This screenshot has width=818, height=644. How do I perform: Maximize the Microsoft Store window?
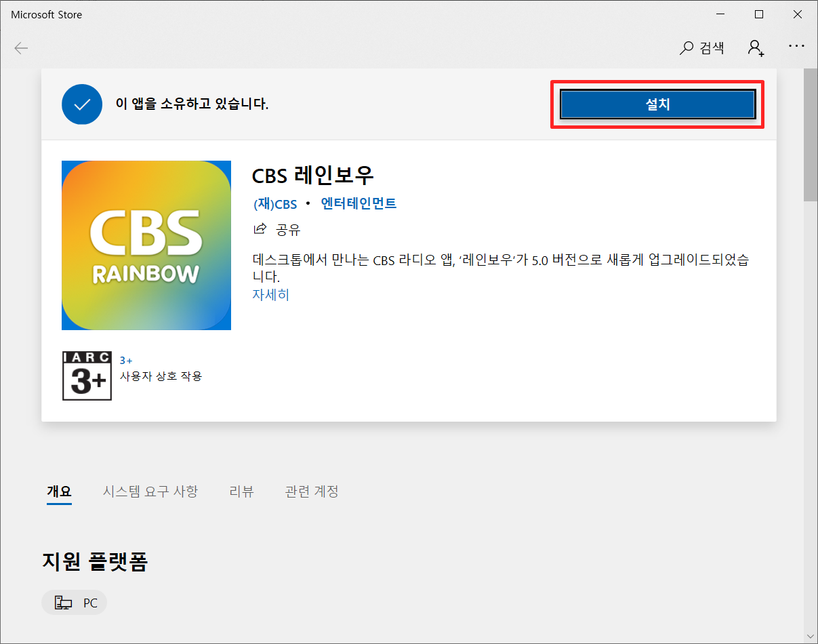pos(759,14)
